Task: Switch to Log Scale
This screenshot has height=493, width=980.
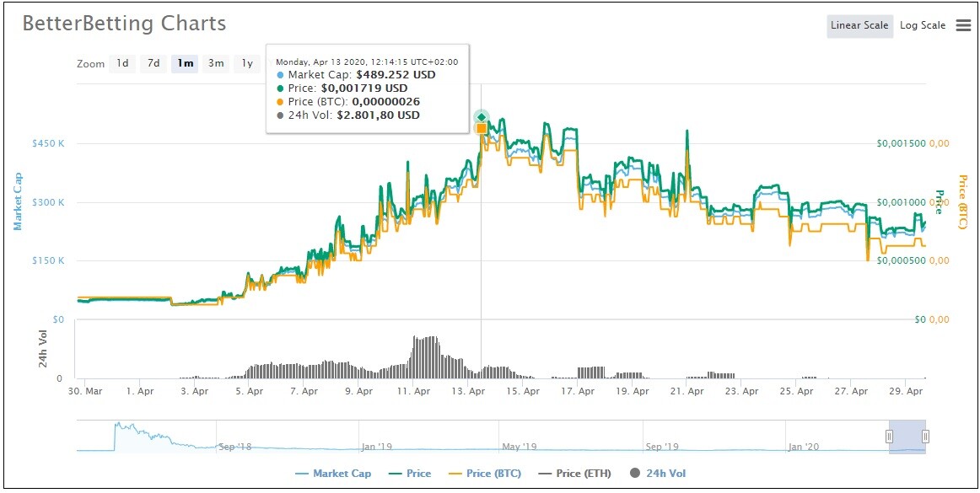Action: (x=923, y=26)
